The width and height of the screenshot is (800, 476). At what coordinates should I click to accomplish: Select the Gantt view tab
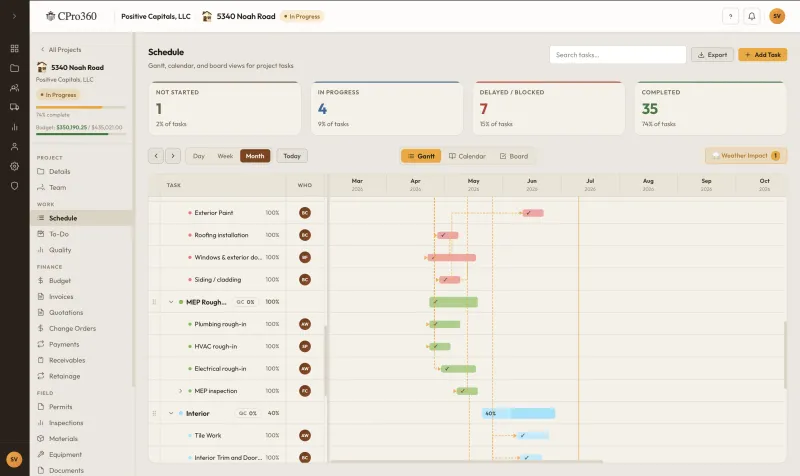[x=421, y=156]
